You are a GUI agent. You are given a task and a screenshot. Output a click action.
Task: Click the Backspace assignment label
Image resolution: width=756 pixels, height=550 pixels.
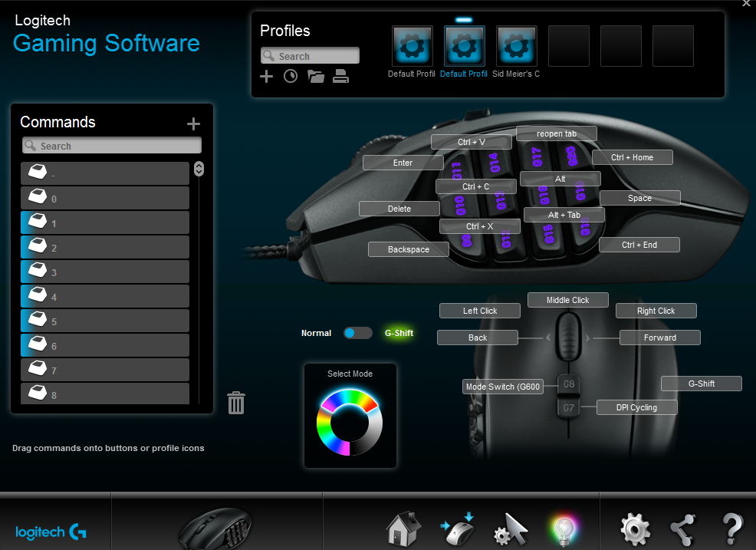(409, 249)
